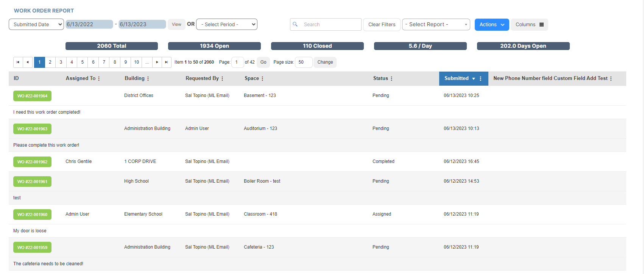
Task: Click Boiler Room - test space cell
Action: [262, 181]
